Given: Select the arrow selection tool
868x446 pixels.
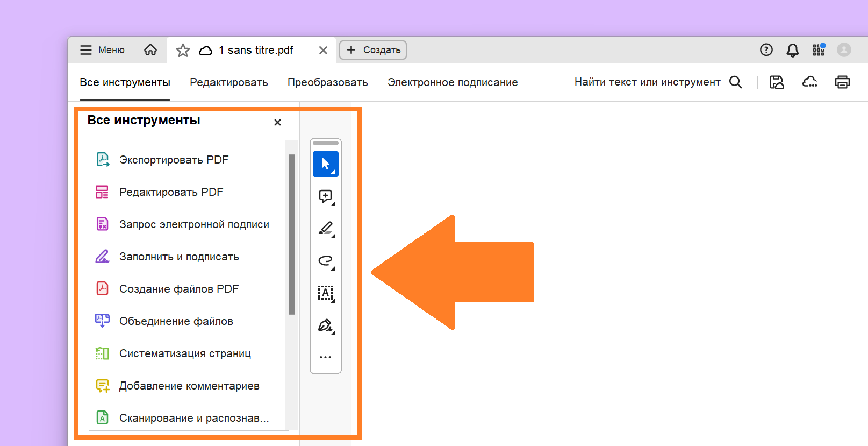Looking at the screenshot, I should [326, 164].
